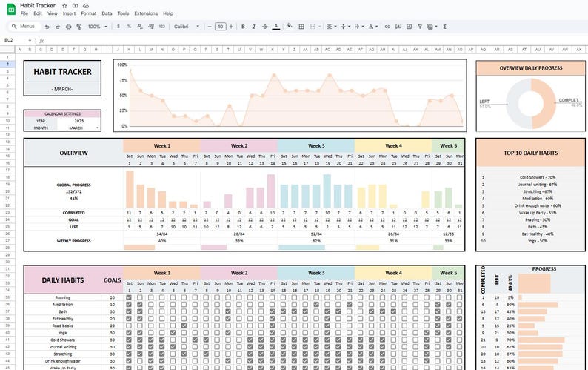Open vertical align dropdown
The width and height of the screenshot is (588, 370).
[345, 27]
